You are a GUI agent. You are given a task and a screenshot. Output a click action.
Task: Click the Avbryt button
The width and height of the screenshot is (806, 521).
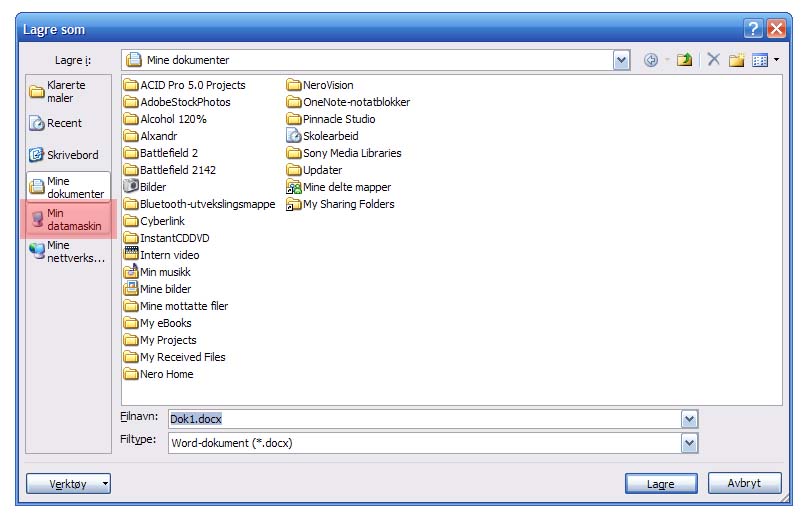click(x=744, y=483)
